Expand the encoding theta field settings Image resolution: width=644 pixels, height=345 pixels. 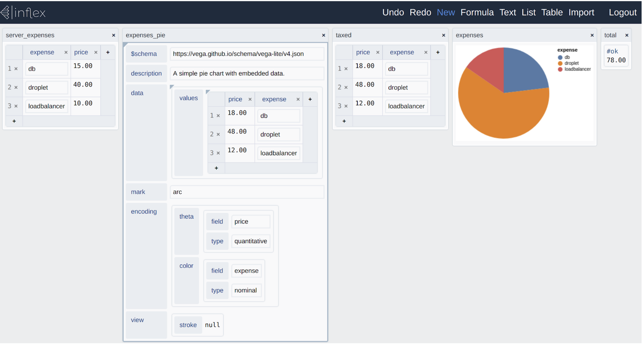point(217,221)
